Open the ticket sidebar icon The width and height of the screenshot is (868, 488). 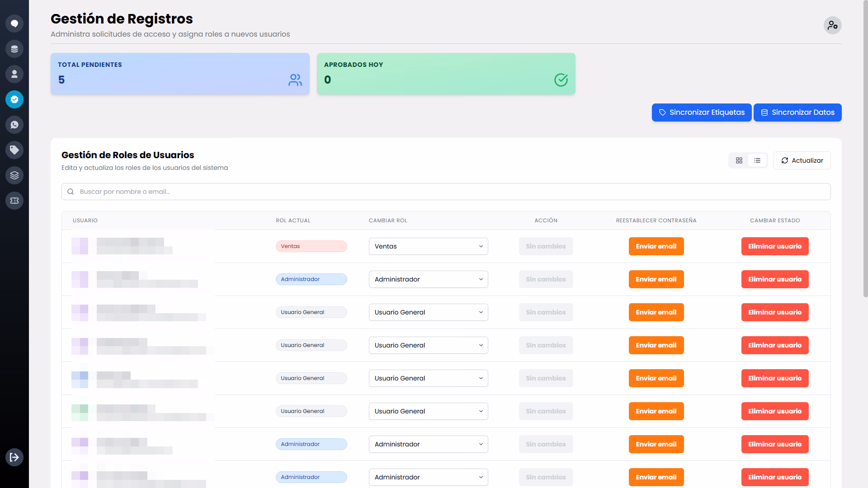[x=14, y=201]
